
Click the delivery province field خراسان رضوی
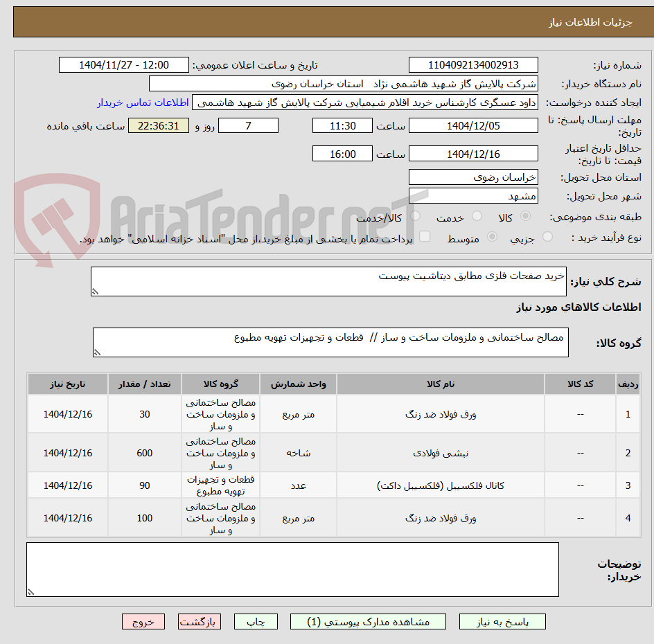473,177
